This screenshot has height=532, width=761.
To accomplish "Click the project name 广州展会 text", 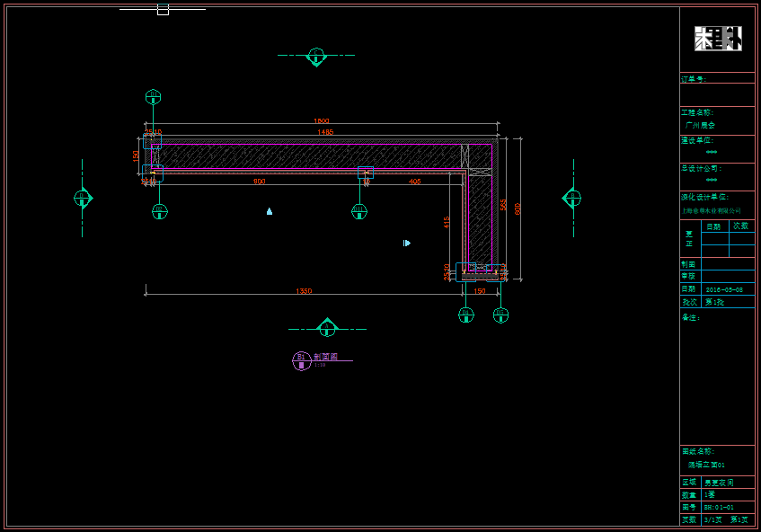I will (x=701, y=125).
